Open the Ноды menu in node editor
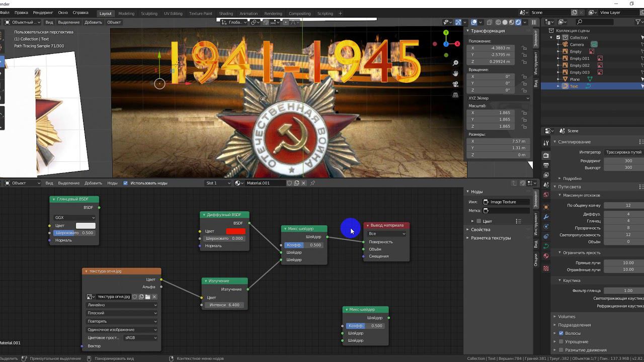 coord(112,183)
